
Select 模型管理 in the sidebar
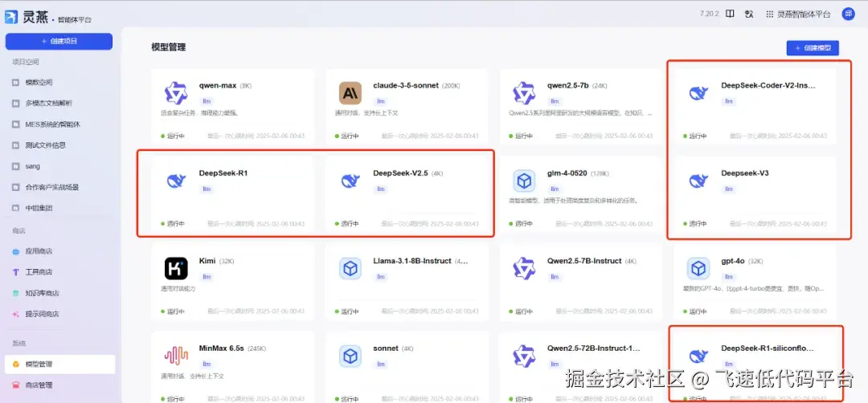[x=59, y=364]
